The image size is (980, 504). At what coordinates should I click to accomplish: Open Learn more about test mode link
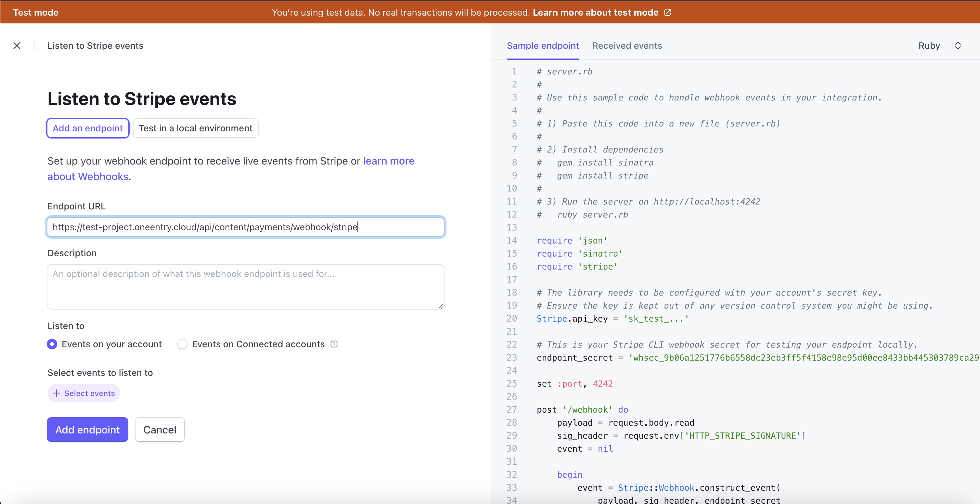tap(595, 13)
